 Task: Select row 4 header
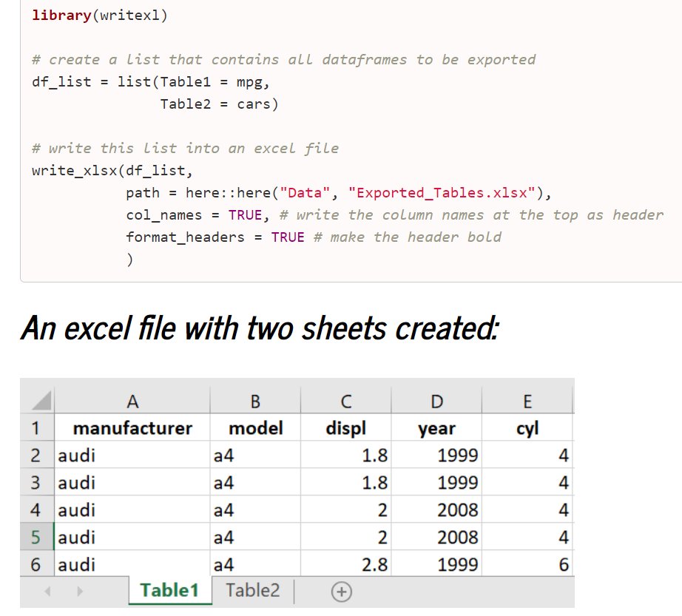click(x=36, y=510)
